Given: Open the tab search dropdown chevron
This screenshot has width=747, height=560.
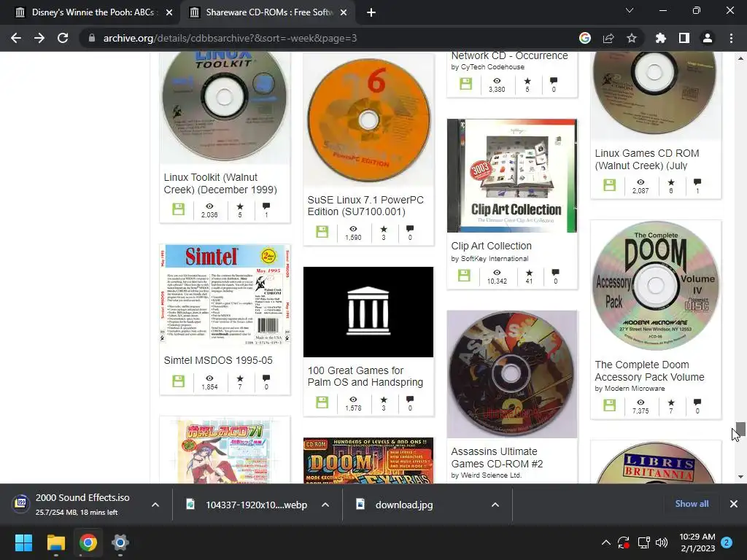Looking at the screenshot, I should point(630,10).
